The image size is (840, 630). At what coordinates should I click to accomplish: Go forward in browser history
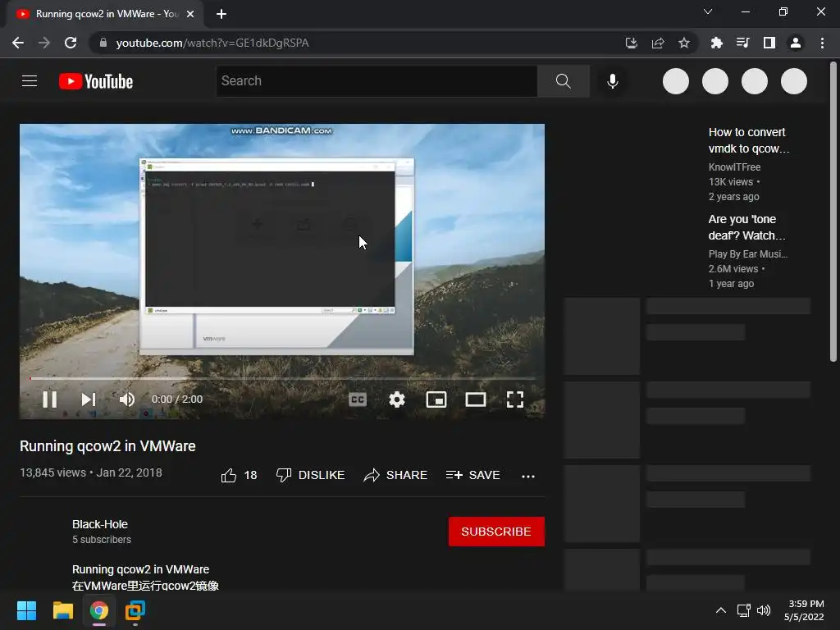44,43
